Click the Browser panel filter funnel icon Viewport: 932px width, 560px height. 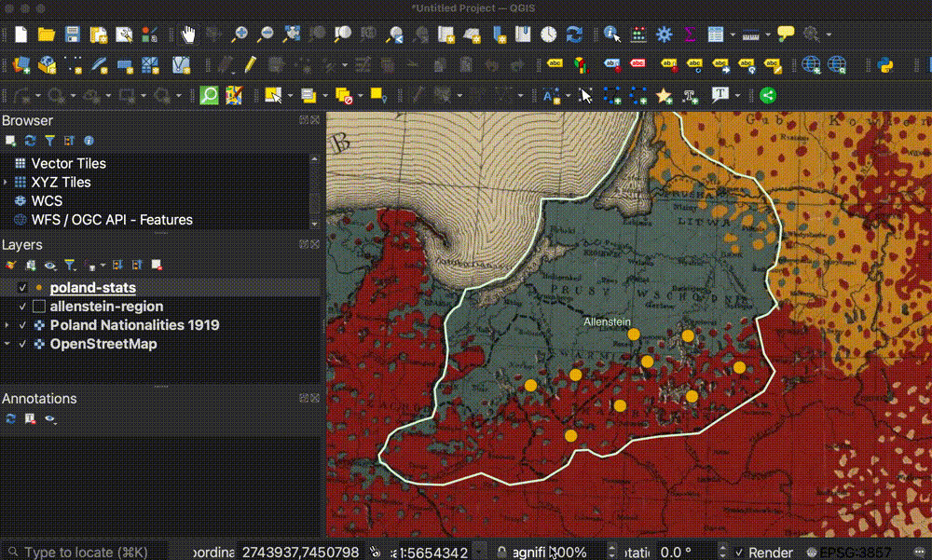click(50, 141)
